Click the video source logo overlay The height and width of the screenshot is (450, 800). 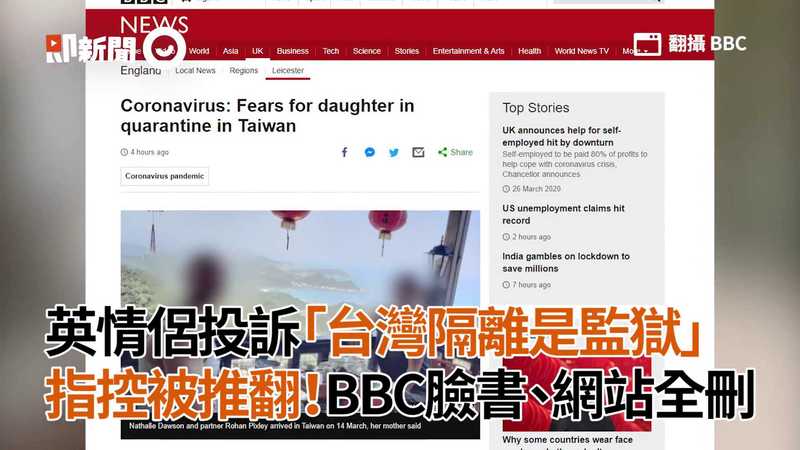coord(115,49)
